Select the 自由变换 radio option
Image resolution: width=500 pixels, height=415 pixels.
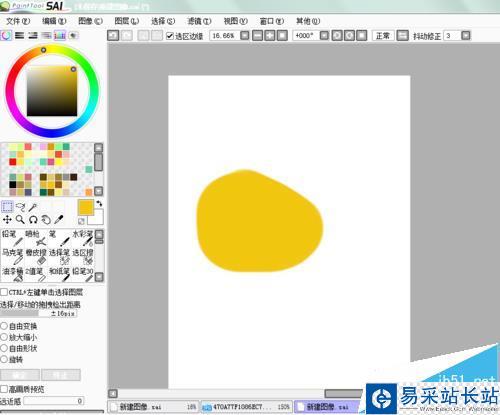[4, 326]
